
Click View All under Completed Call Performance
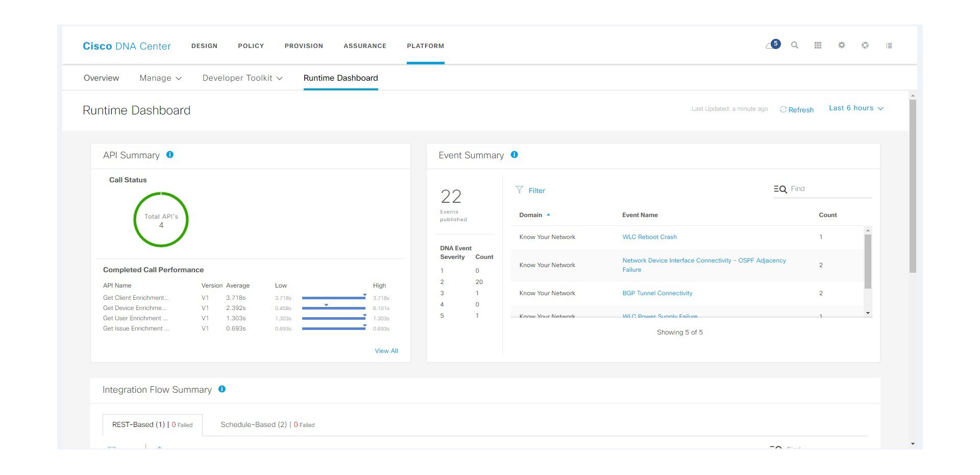click(386, 351)
